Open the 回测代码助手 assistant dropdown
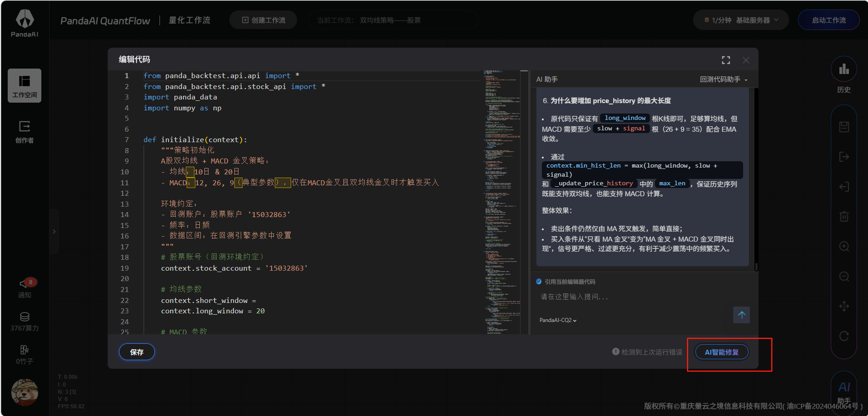868x416 pixels. pyautogui.click(x=724, y=79)
